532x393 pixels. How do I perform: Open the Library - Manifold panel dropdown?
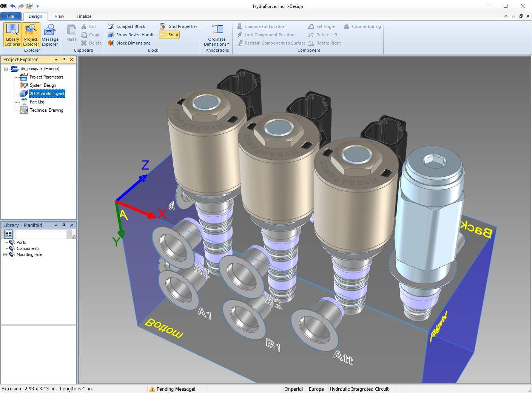click(x=56, y=225)
